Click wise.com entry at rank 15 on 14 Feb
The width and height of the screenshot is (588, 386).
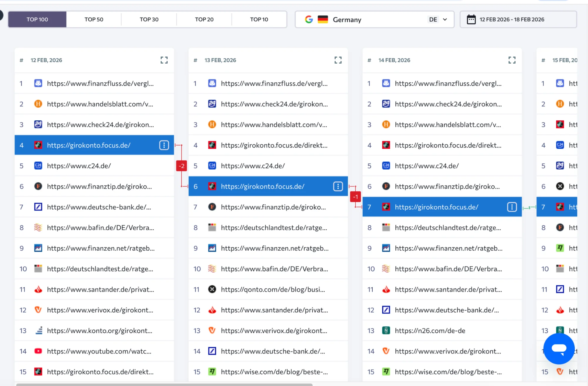448,372
